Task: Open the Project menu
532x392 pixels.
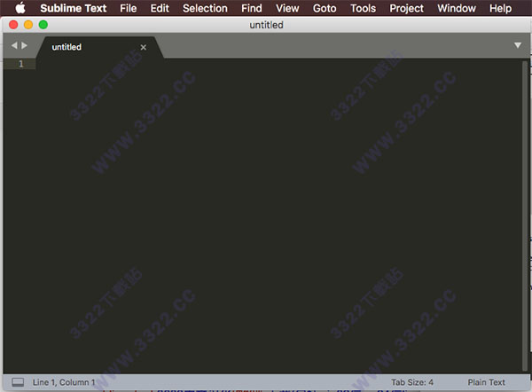Action: [406, 8]
